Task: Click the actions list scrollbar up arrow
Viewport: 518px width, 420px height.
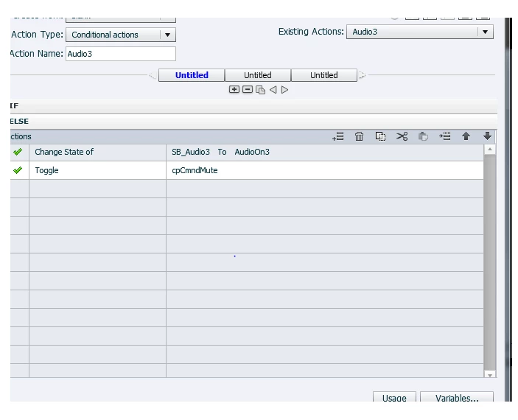Action: click(x=489, y=150)
